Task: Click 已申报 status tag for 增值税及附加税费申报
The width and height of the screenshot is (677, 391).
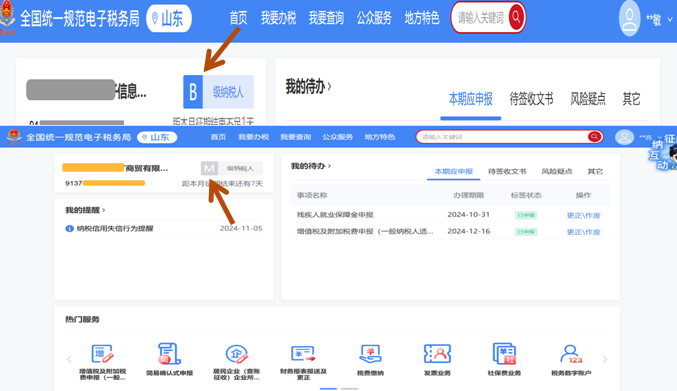Action: click(x=526, y=232)
